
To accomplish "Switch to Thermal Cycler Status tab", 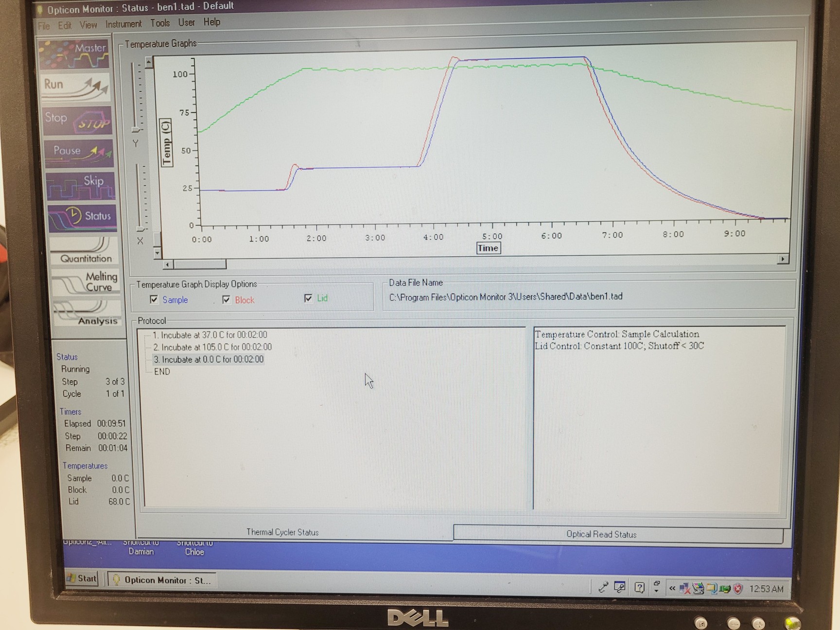I will pos(282,532).
